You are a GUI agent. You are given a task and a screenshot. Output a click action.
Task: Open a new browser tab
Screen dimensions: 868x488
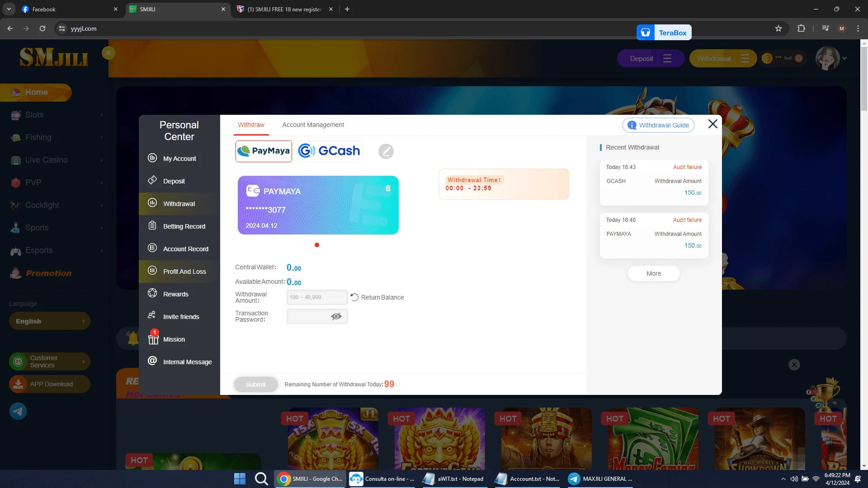click(x=347, y=9)
